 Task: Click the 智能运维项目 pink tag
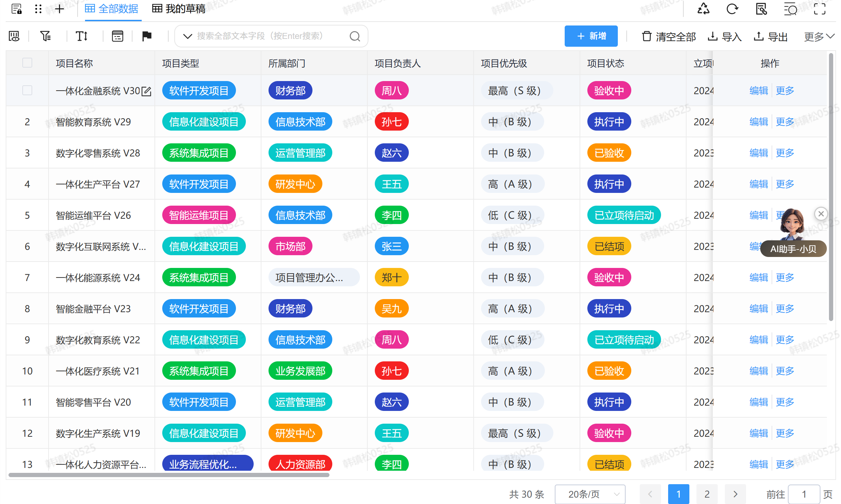click(199, 215)
